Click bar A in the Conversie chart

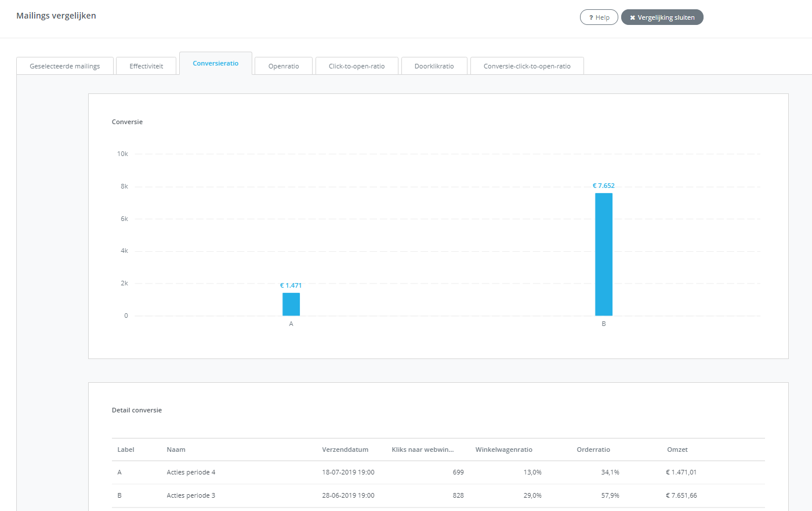click(x=291, y=304)
